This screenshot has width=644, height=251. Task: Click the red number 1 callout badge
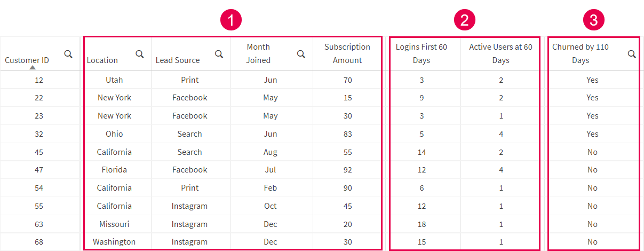click(231, 21)
